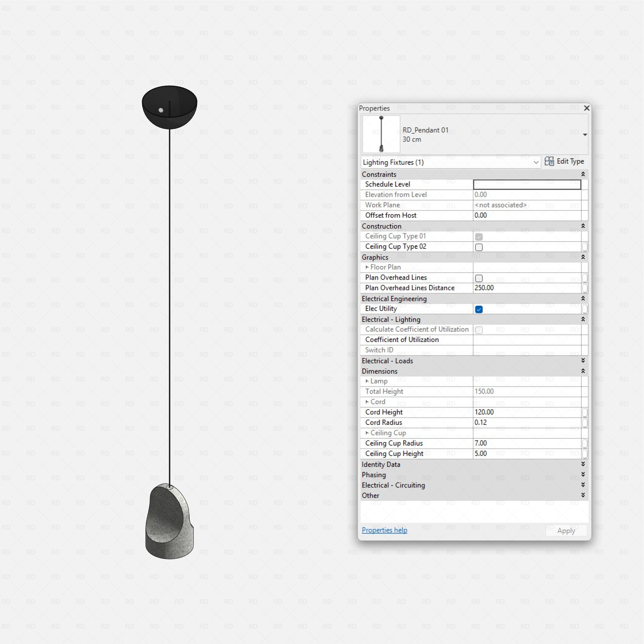
Task: Enable Plan Overhead Lines checkbox
Action: (x=479, y=278)
